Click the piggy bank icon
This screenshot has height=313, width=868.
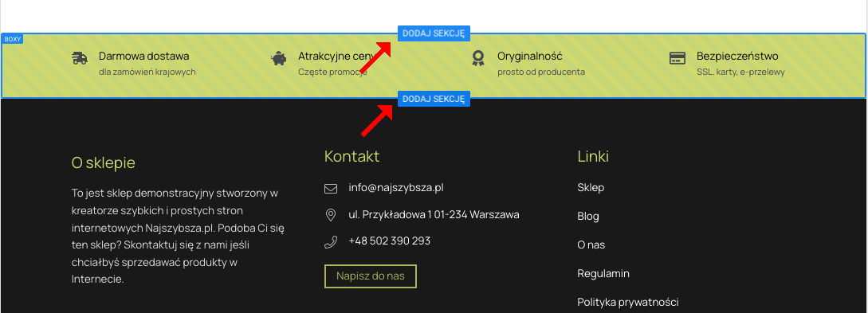pos(279,57)
